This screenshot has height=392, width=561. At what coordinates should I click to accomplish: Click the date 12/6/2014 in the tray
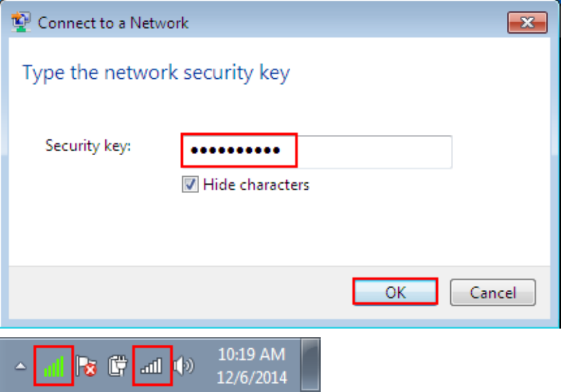(252, 378)
